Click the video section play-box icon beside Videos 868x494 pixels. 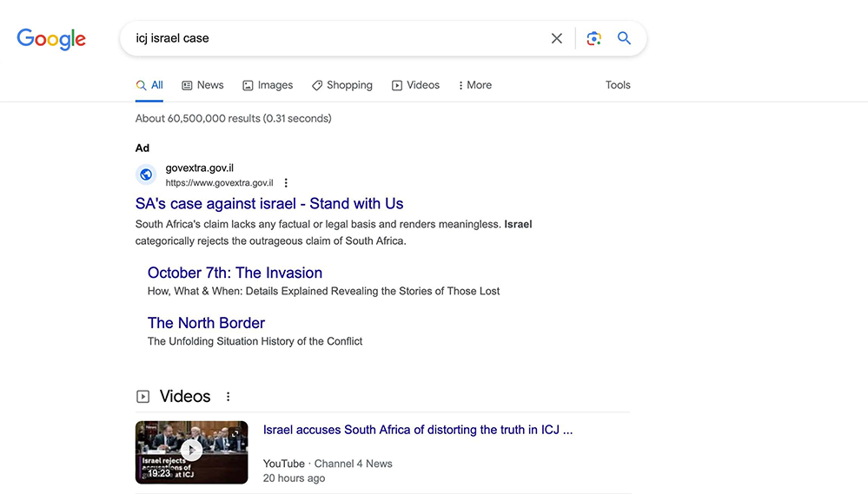tap(142, 397)
